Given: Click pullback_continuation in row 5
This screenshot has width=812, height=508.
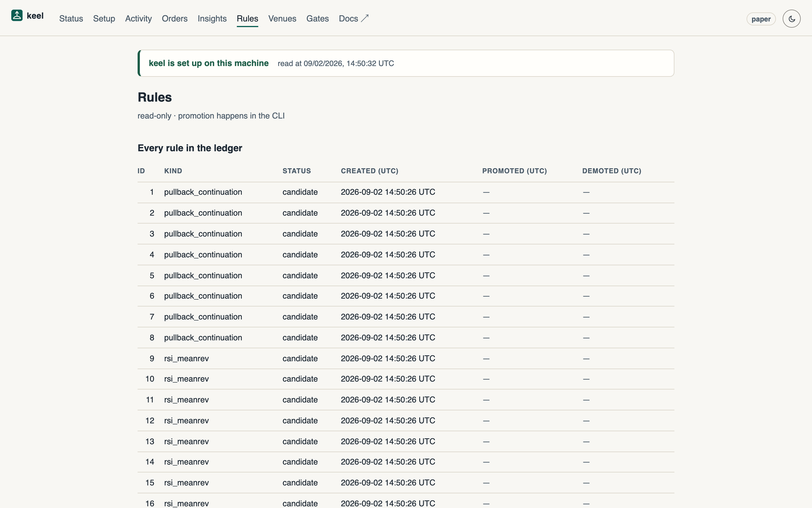Looking at the screenshot, I should pos(203,275).
